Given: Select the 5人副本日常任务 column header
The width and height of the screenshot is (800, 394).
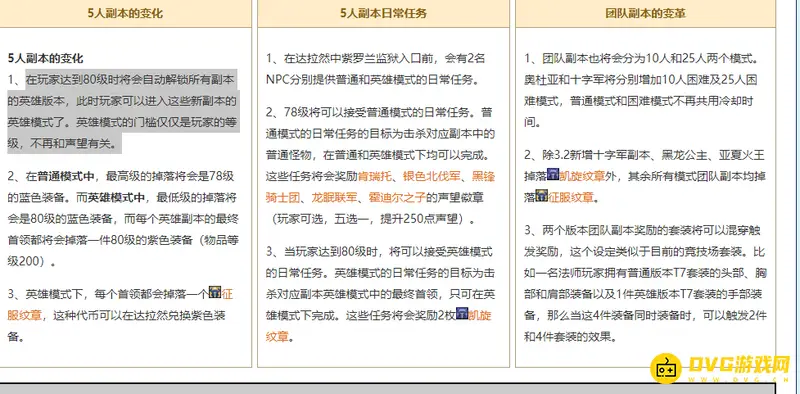Looking at the screenshot, I should 383,13.
